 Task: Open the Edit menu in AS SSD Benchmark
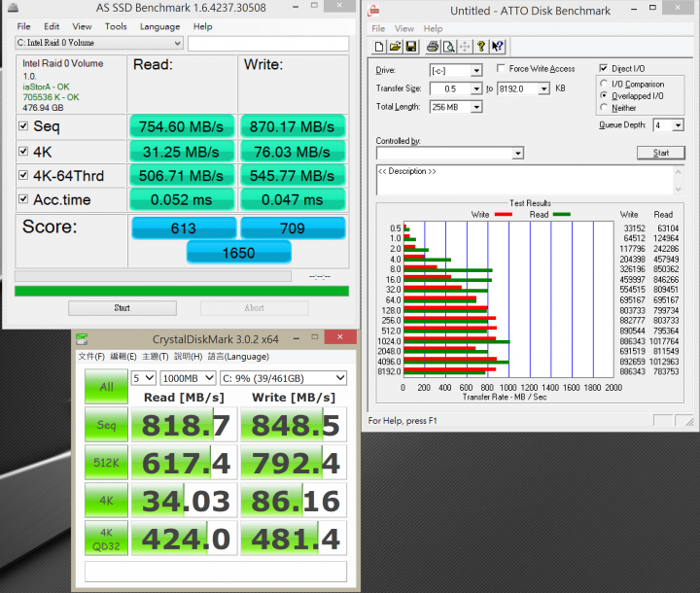(x=52, y=26)
